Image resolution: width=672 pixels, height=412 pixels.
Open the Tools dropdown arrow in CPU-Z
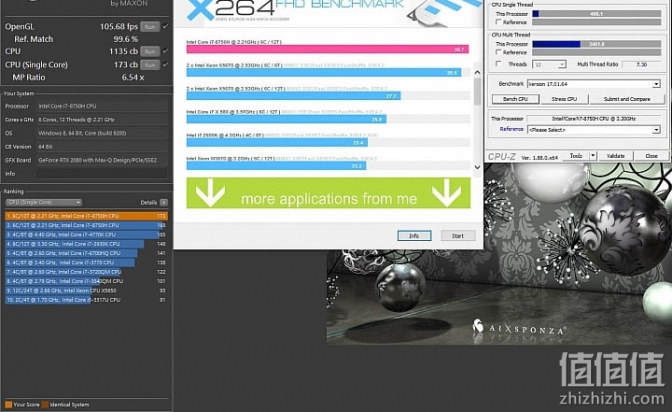pos(593,156)
